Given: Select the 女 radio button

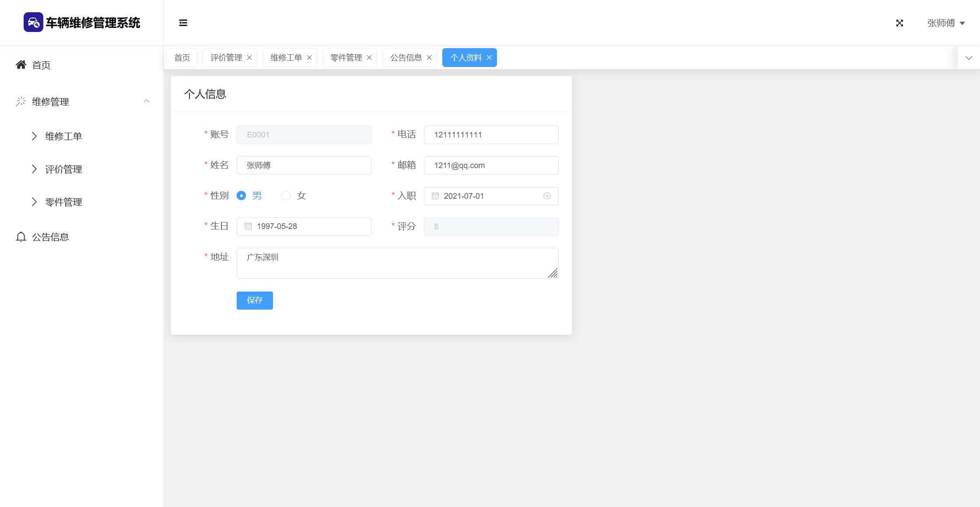Looking at the screenshot, I should [x=286, y=196].
